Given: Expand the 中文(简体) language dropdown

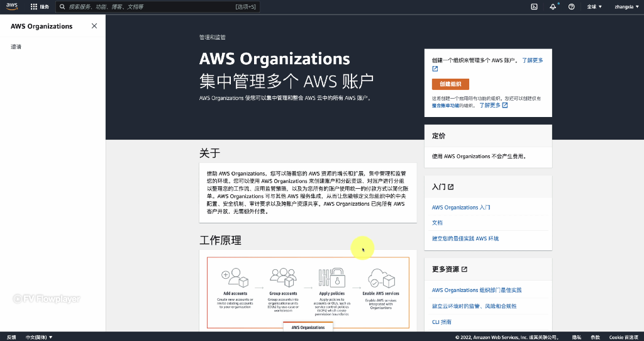Looking at the screenshot, I should pos(39,337).
